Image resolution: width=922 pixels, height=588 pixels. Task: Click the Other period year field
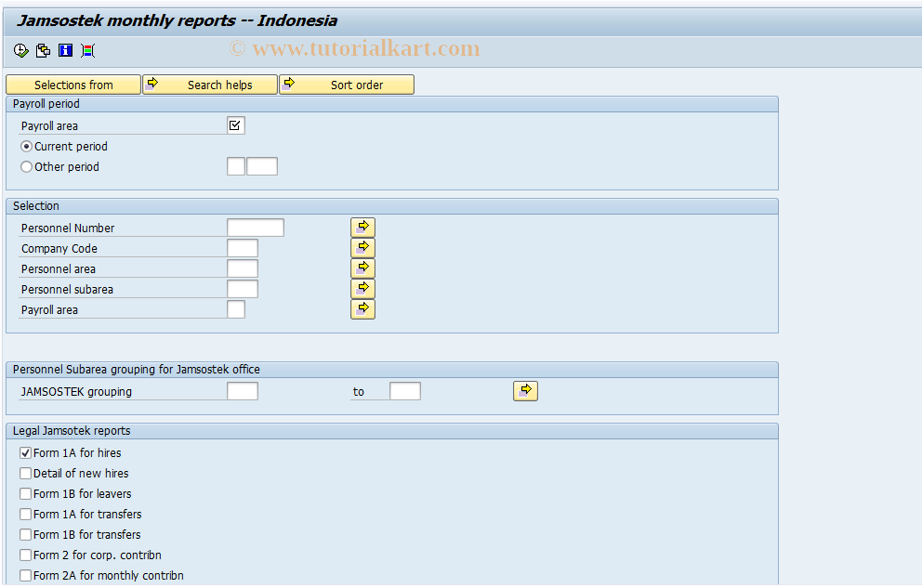click(x=262, y=167)
